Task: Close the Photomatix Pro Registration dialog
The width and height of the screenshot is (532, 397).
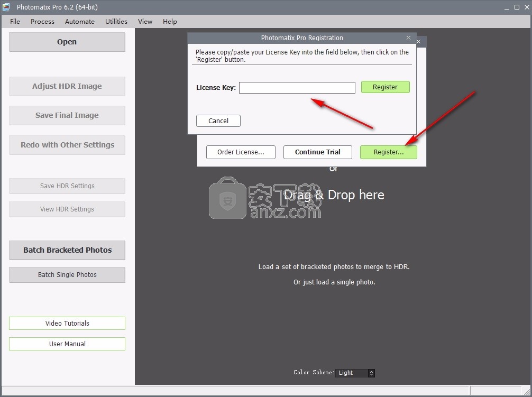Action: 408,38
